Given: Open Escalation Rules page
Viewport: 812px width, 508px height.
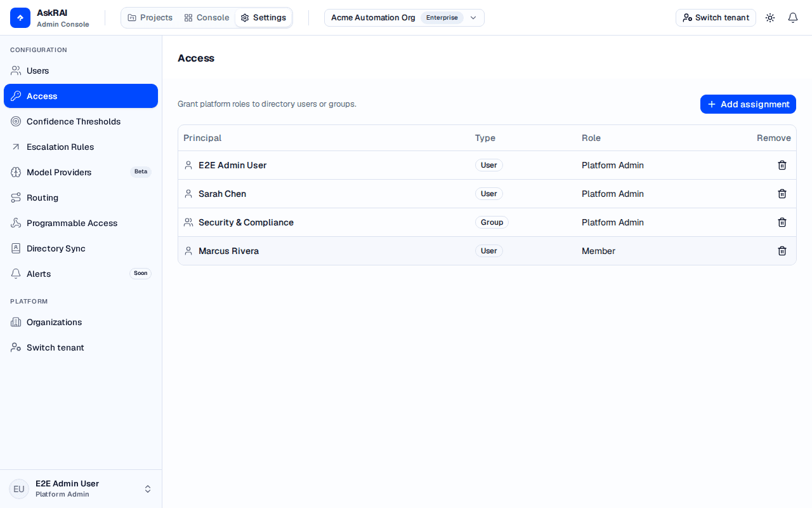Looking at the screenshot, I should pos(81,147).
